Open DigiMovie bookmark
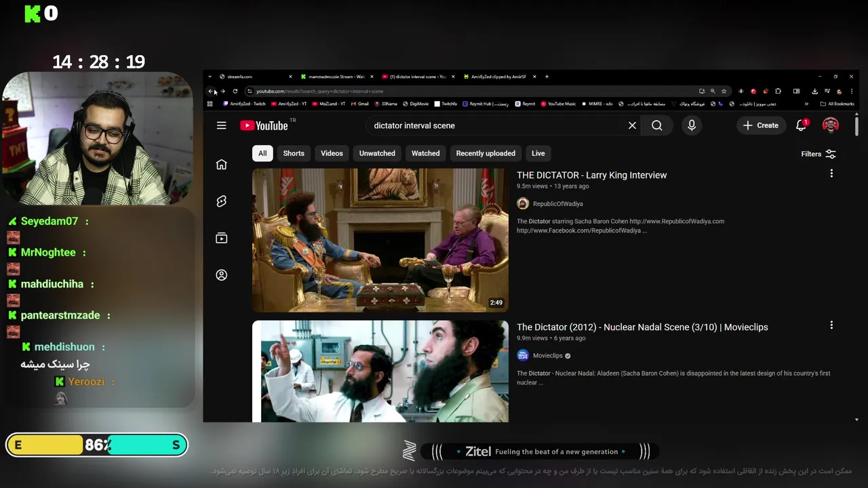 pyautogui.click(x=416, y=104)
